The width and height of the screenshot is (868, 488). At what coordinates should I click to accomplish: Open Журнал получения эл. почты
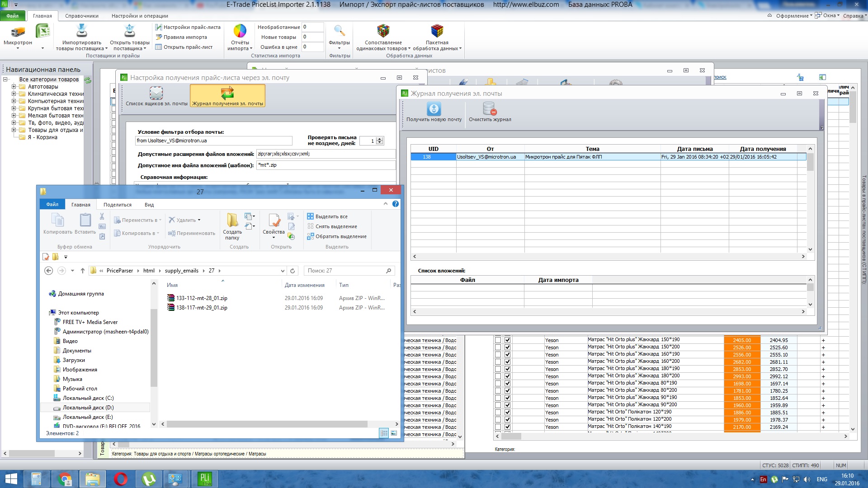(x=227, y=96)
